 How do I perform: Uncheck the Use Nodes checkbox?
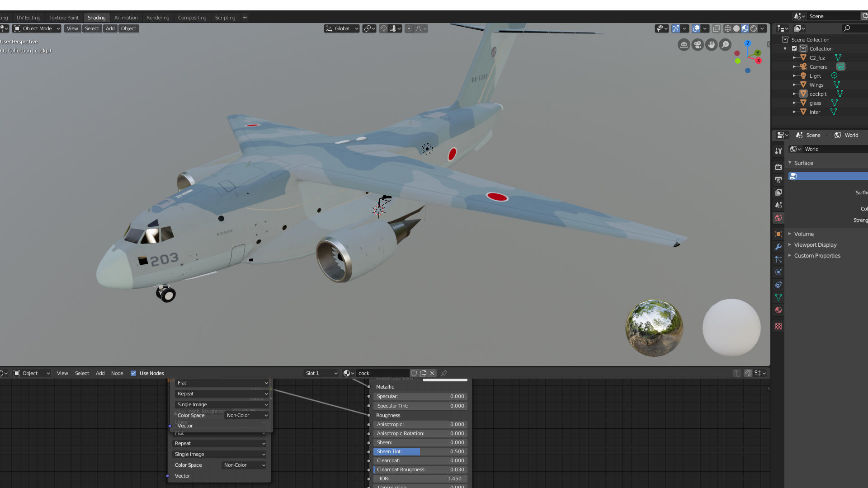[x=133, y=373]
